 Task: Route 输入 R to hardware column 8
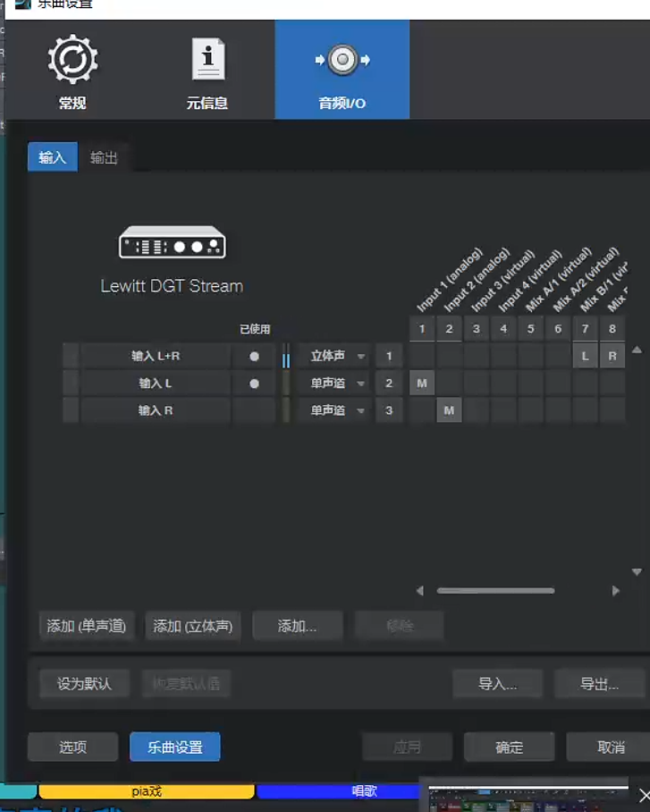click(x=612, y=410)
